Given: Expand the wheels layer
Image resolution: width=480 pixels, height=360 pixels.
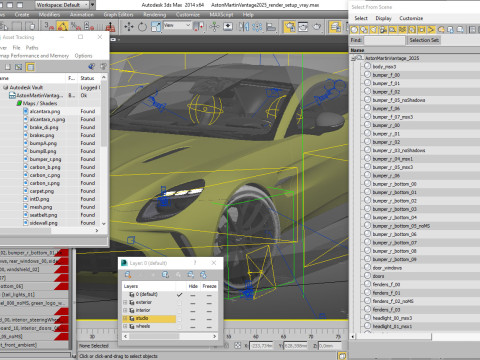Looking at the screenshot, I should 125,326.
